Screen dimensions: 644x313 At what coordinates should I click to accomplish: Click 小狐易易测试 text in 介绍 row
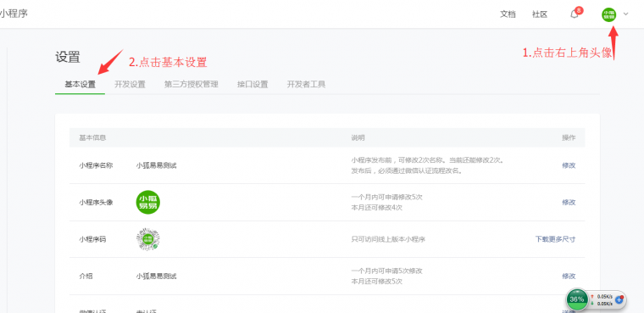(x=156, y=276)
